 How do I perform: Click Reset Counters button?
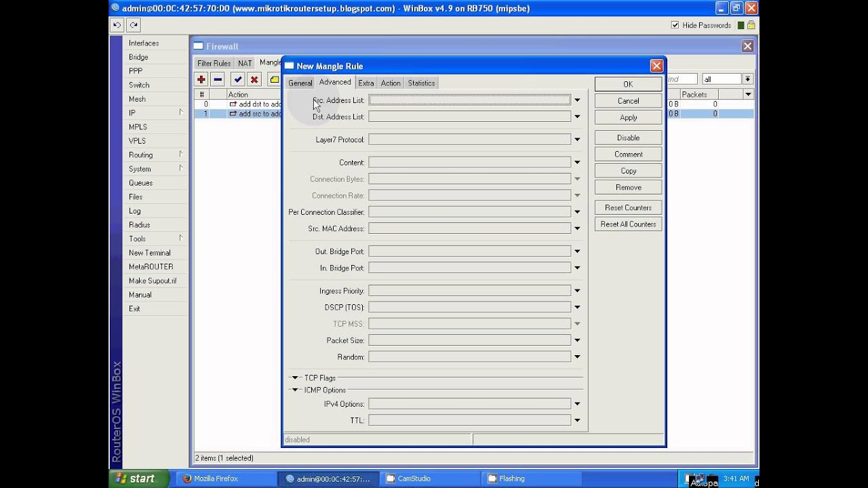pyautogui.click(x=628, y=207)
